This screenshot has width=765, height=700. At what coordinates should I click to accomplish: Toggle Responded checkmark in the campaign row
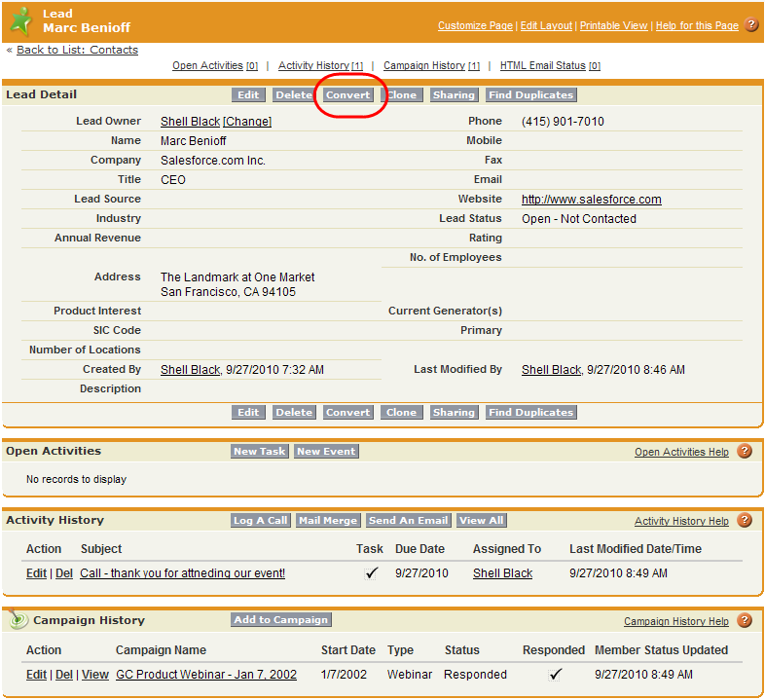[x=555, y=675]
